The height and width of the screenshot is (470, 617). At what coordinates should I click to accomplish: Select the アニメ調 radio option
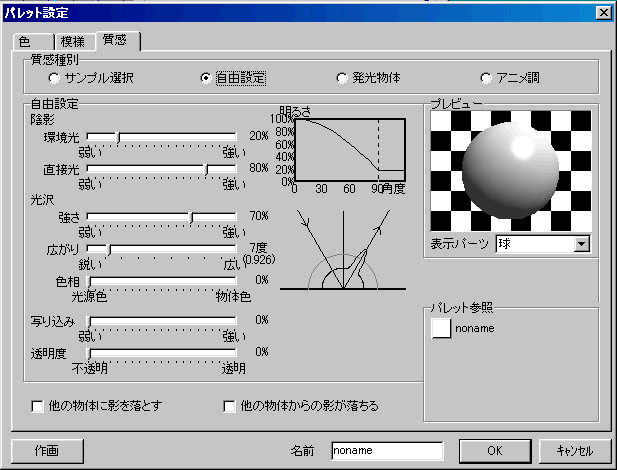(487, 77)
